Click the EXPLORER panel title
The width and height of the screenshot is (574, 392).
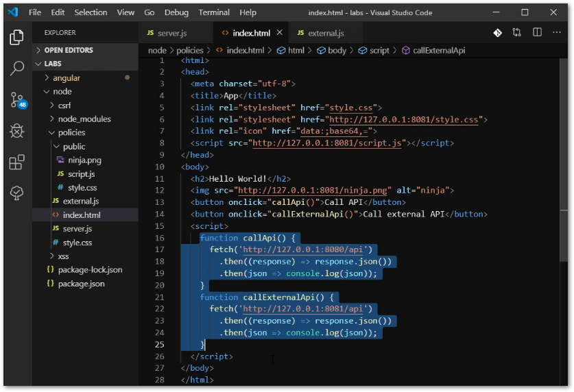point(60,32)
